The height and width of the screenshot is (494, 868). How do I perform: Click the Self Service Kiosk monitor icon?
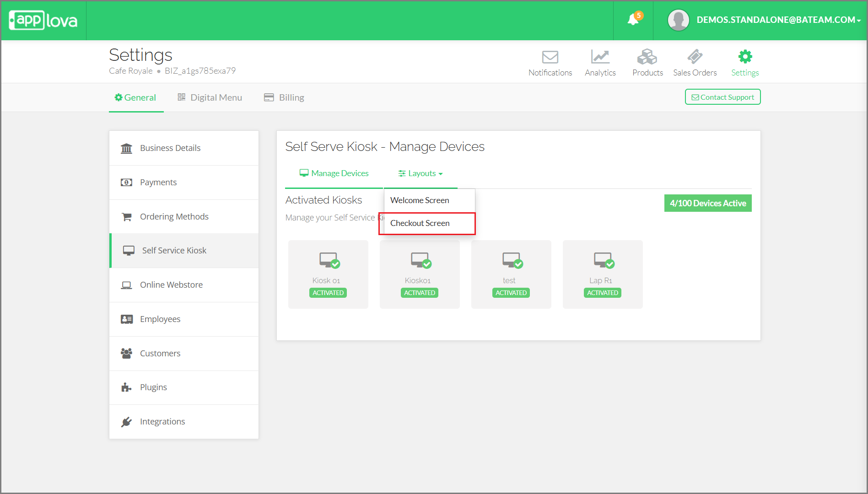tap(129, 251)
